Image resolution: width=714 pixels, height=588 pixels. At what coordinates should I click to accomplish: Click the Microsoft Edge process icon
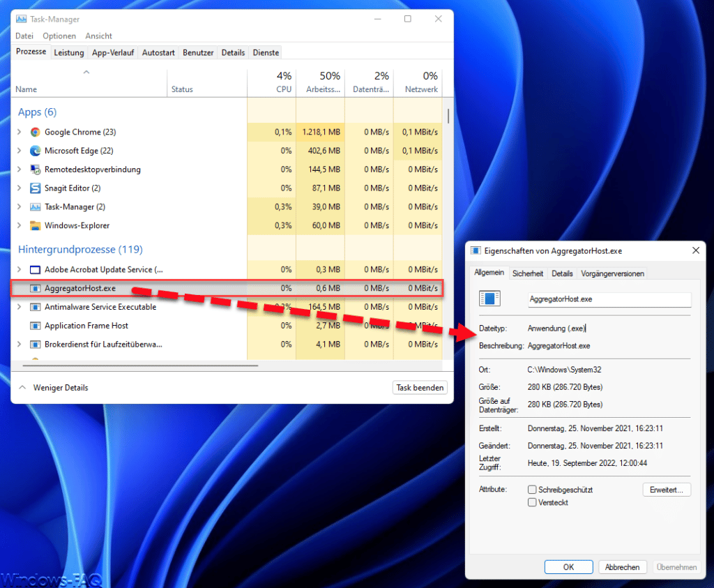click(x=35, y=151)
